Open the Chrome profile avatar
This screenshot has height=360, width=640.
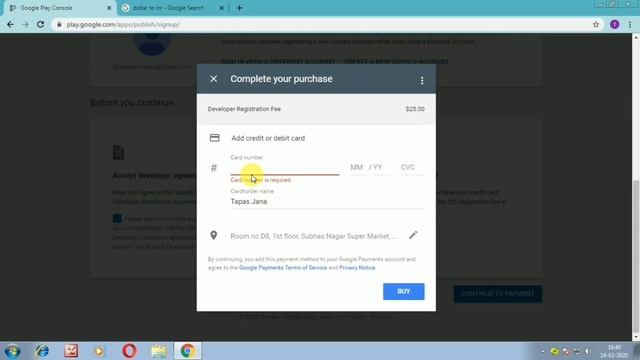point(615,24)
